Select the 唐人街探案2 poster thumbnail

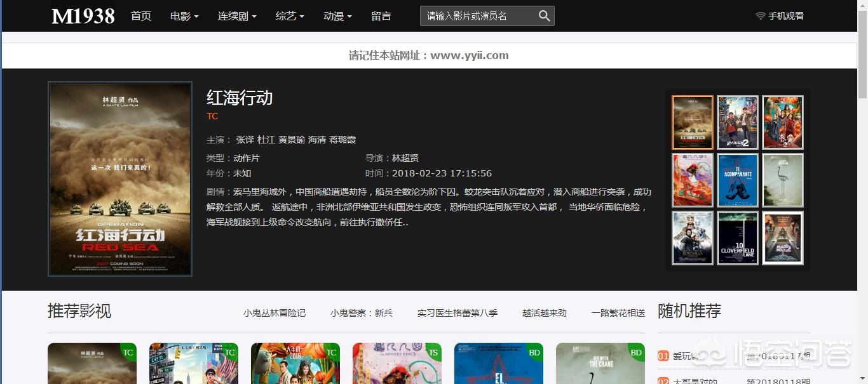(737, 122)
